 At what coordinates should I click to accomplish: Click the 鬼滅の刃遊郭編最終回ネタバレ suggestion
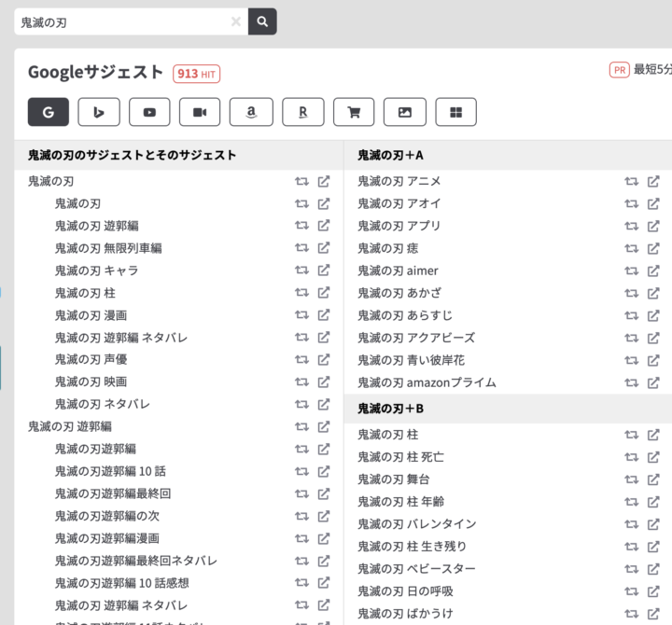(136, 561)
